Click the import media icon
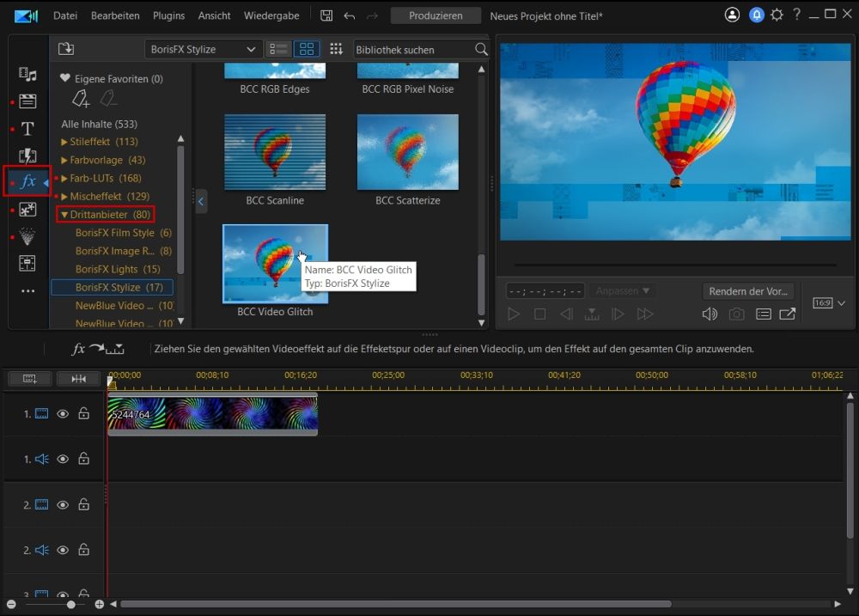This screenshot has height=616, width=859. (x=66, y=49)
